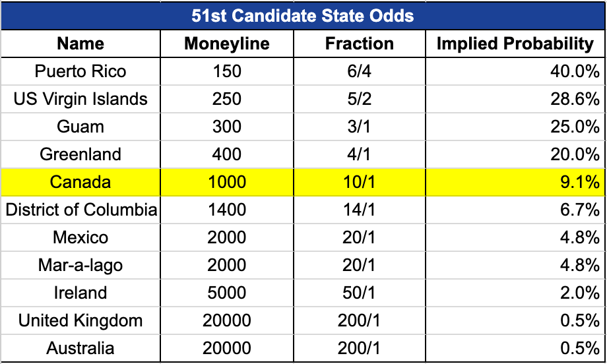Select Greenland's 20.0% probability cell

(x=515, y=154)
